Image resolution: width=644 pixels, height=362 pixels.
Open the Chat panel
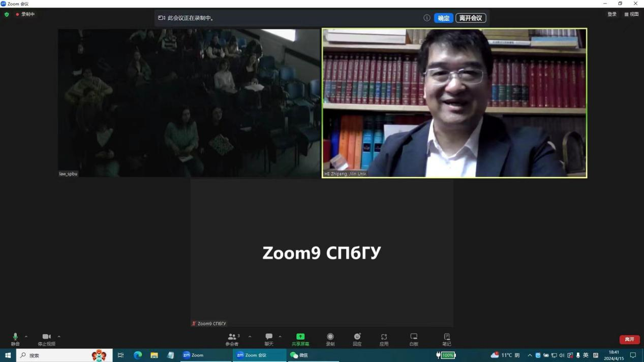point(269,339)
